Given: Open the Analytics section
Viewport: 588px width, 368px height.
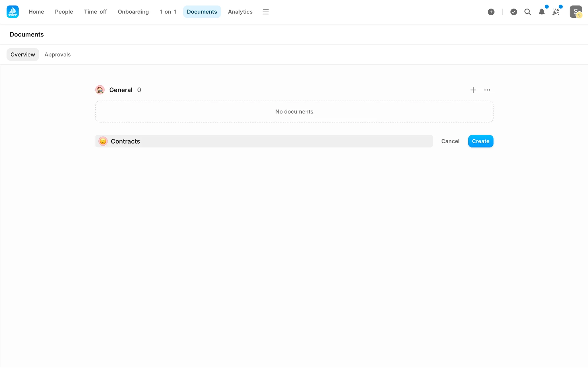Looking at the screenshot, I should tap(240, 12).
